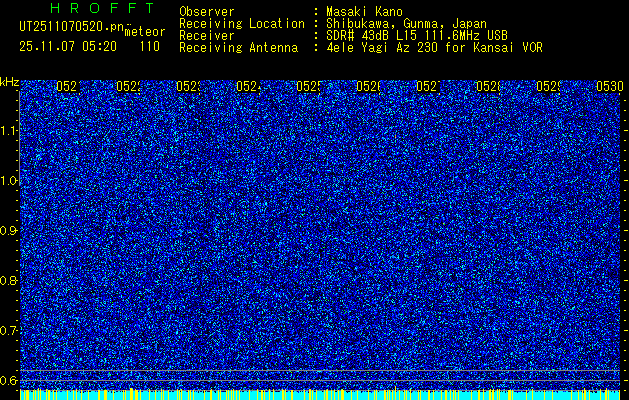Select the UT2511070520 filename label
This screenshot has height=400, width=629.
point(72,27)
